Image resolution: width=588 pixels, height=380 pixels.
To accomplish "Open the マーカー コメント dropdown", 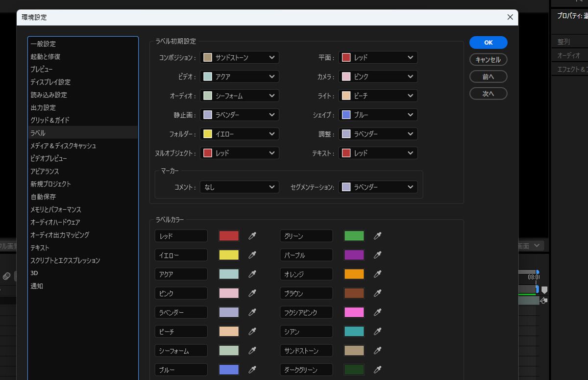I will click(x=240, y=187).
